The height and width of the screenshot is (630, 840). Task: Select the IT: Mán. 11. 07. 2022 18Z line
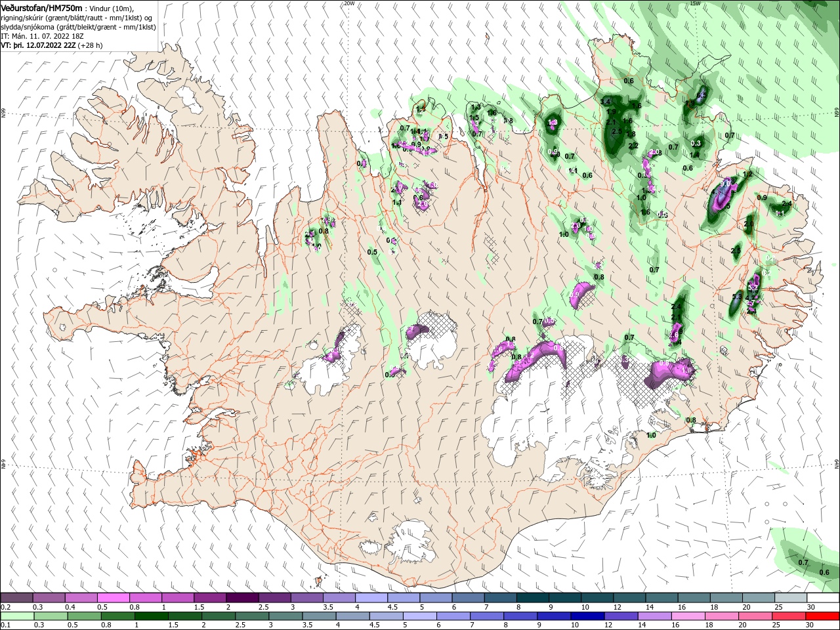pyautogui.click(x=43, y=37)
